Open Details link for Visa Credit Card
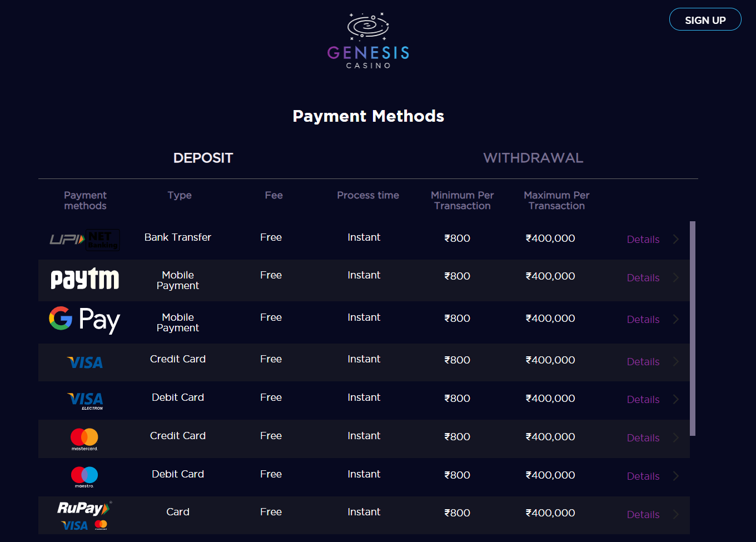Image resolution: width=756 pixels, height=542 pixels. 643,362
